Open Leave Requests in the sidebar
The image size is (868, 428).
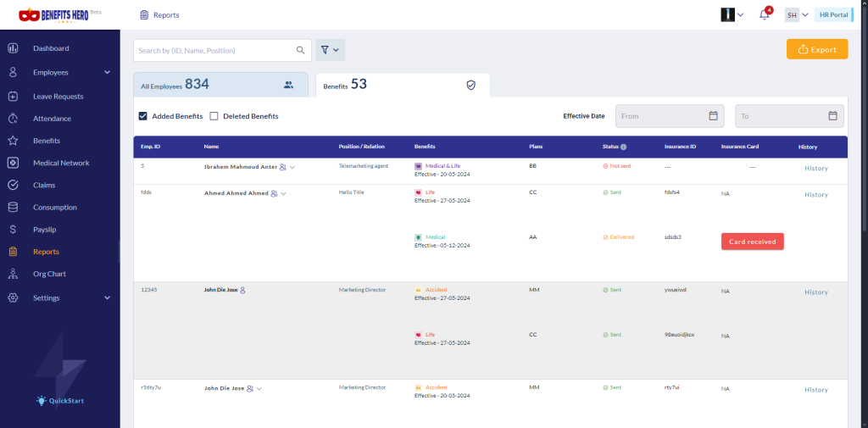coord(58,97)
